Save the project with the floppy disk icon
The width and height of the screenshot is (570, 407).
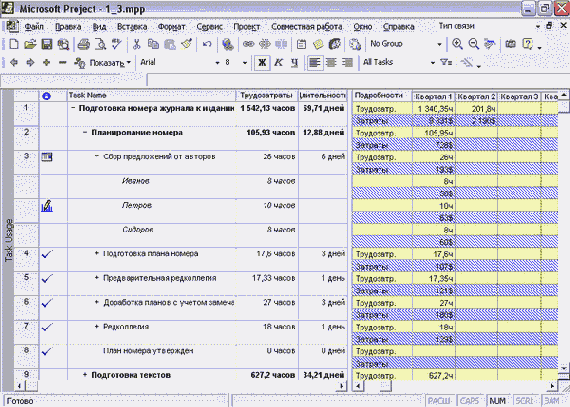click(47, 44)
